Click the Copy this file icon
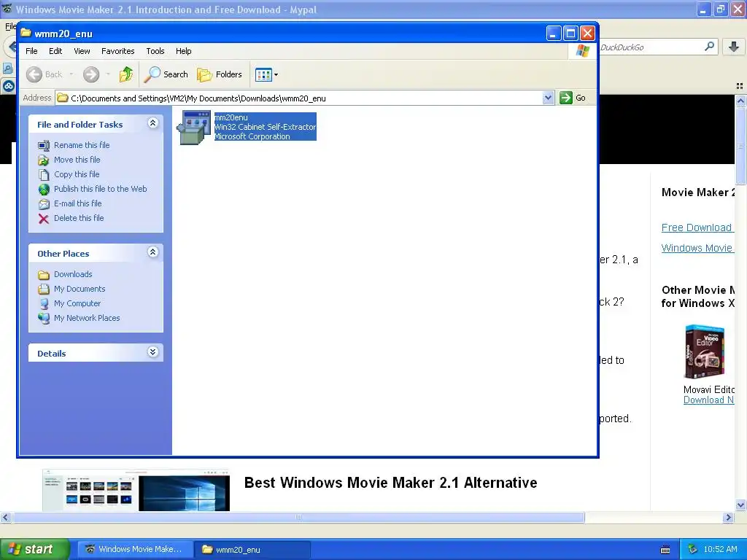This screenshot has height=560, width=747. click(43, 175)
